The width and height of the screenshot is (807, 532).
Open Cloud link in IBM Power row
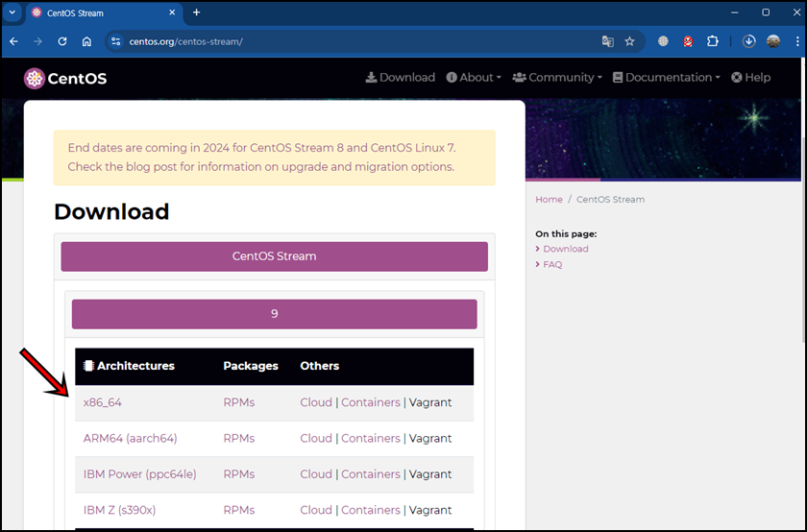[x=316, y=473]
